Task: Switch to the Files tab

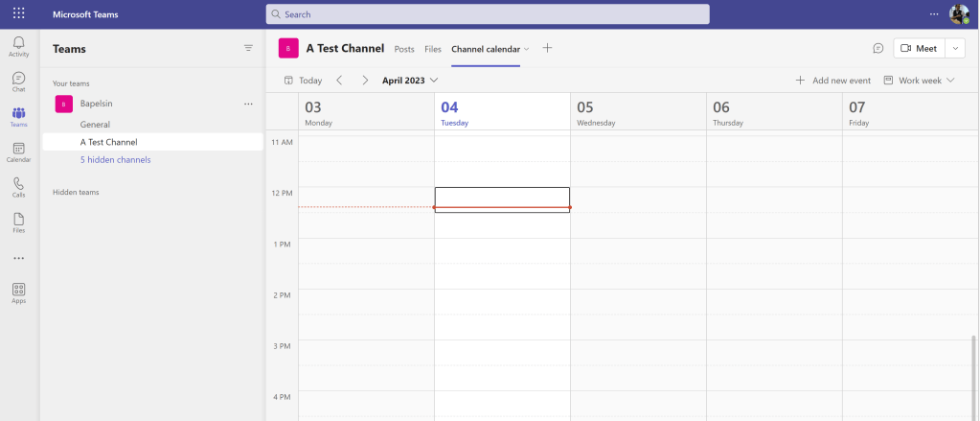Action: coord(433,49)
